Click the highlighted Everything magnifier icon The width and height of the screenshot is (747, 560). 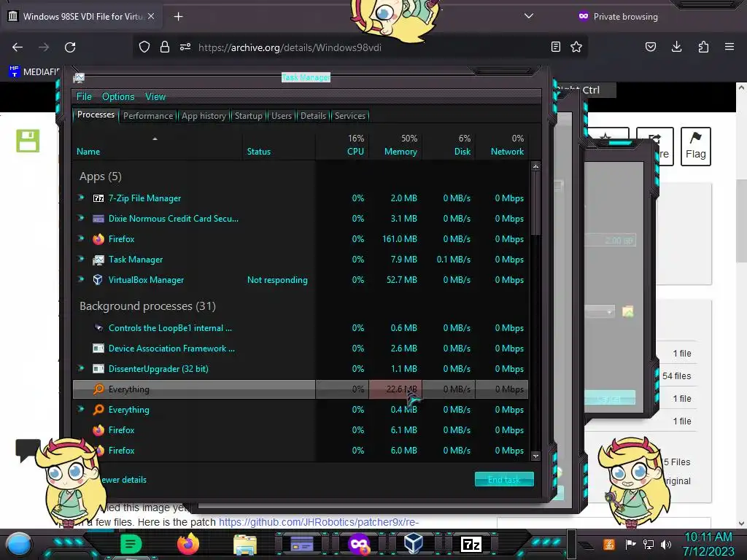[98, 389]
